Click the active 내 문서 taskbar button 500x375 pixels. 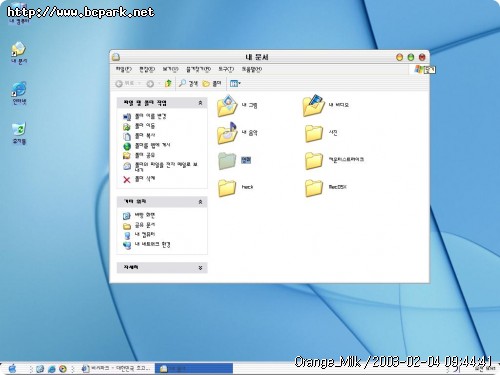coord(194,368)
